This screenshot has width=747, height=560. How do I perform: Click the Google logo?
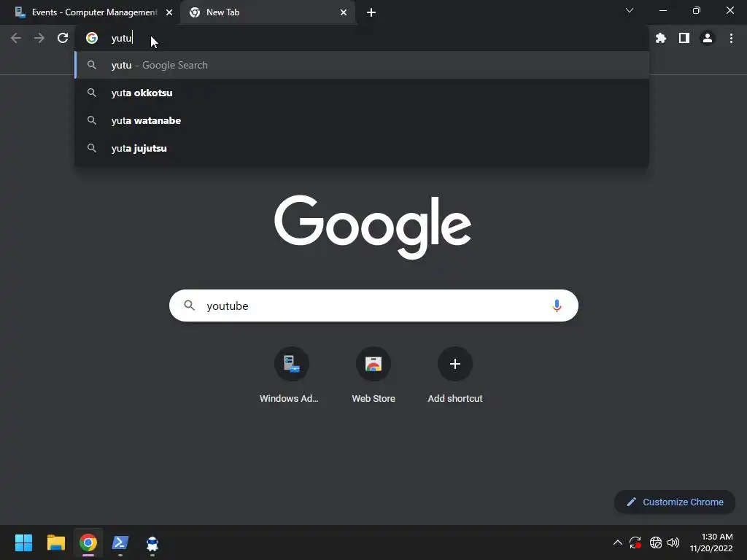373,227
